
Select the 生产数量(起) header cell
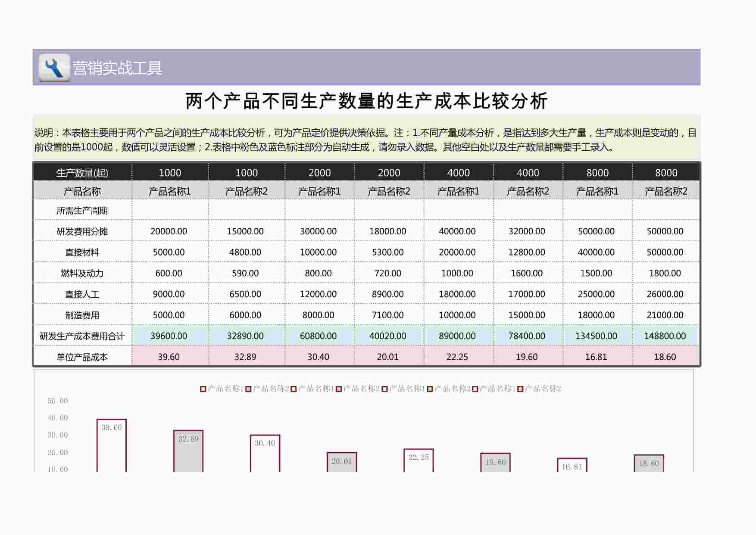[x=82, y=172]
